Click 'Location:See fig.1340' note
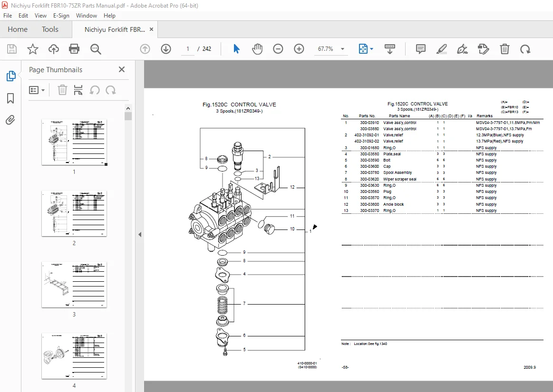 (x=370, y=344)
